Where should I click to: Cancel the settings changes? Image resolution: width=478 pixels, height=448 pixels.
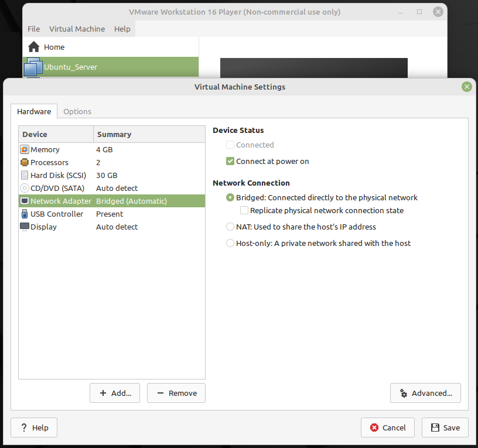pyautogui.click(x=388, y=428)
